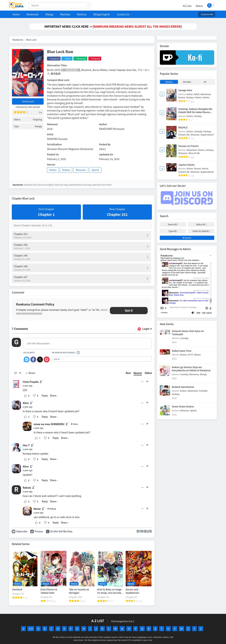This screenshot has width=226, height=644.
Task: Switch popular series to Weekly tab
Action: click(169, 82)
